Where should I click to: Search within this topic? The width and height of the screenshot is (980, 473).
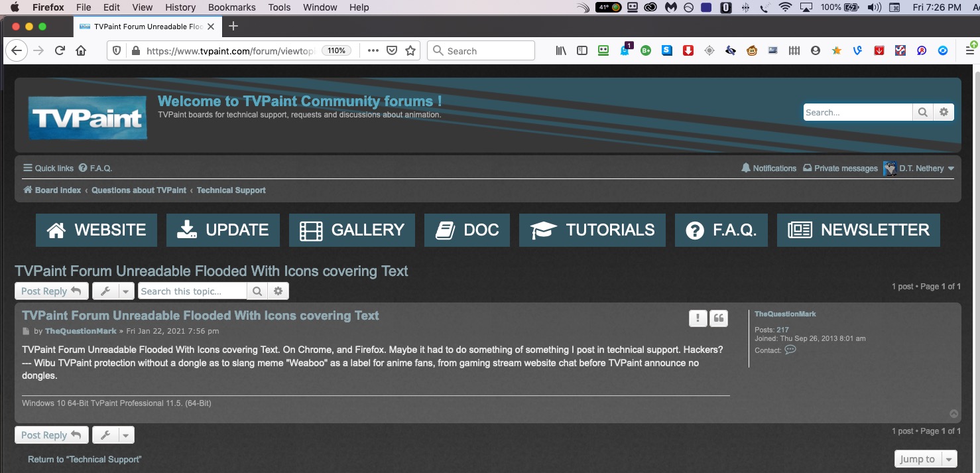click(x=257, y=291)
